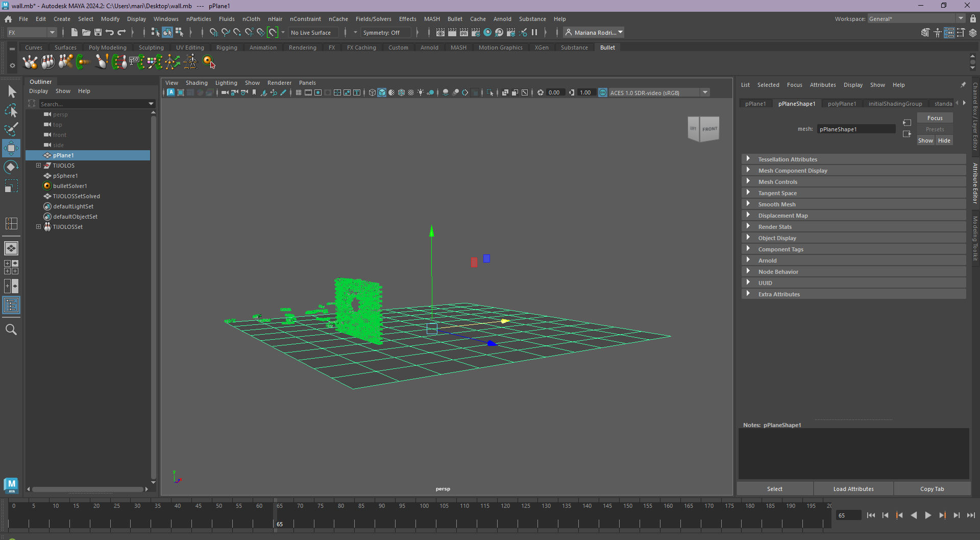Expand the TIJOLOS group in Outliner
Viewport: 980px width, 540px height.
(39, 166)
